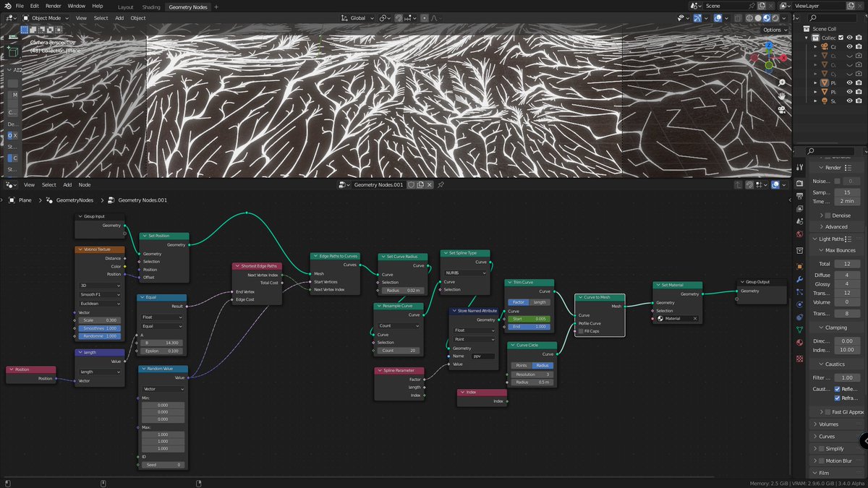Adjust the Factor slider on Trim Curve node

pos(519,301)
